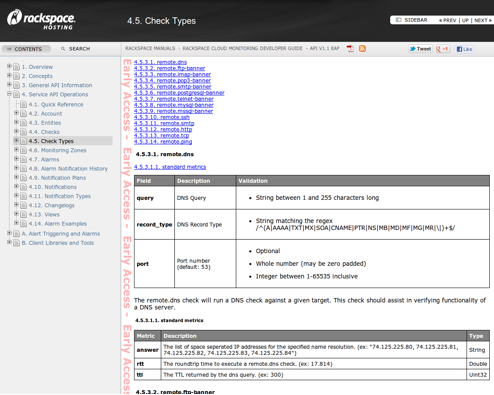Expand the 4.6. Monitoring Zones node

pos(16,150)
